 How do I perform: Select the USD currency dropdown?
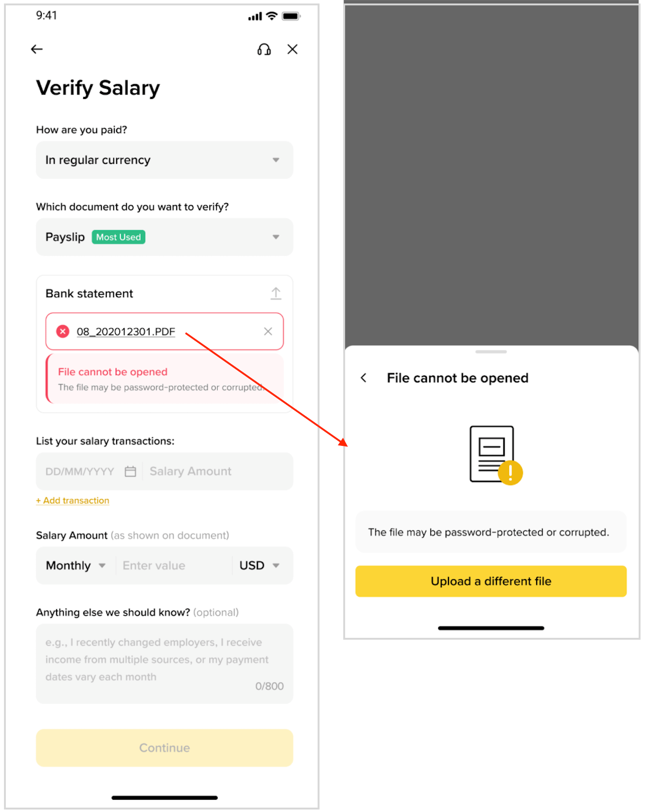coord(259,565)
